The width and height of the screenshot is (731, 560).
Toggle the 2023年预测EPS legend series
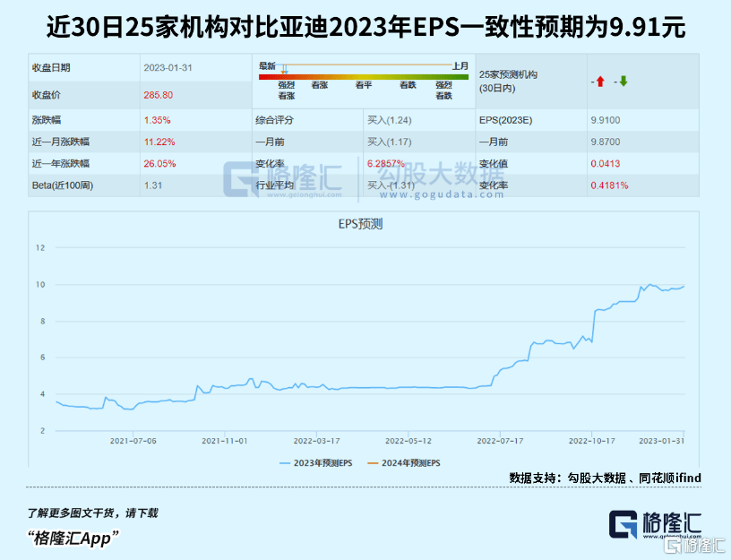point(315,463)
